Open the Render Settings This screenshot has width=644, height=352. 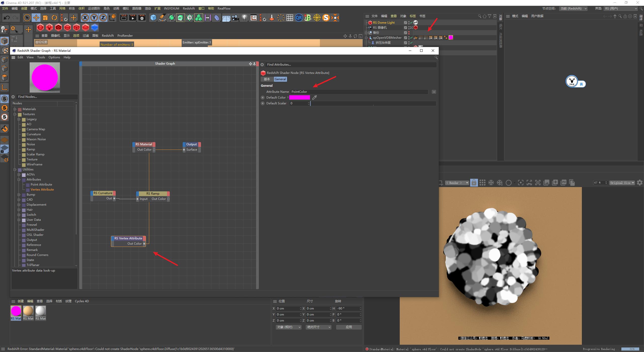[142, 18]
